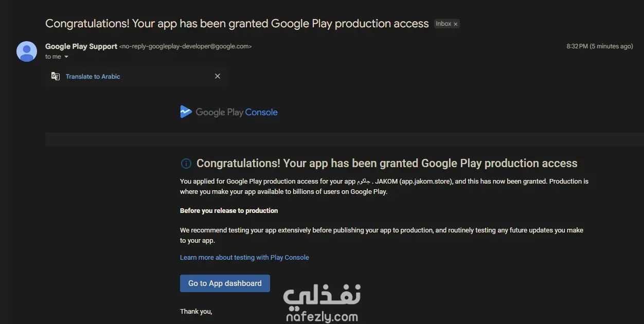Click the "to me" recipient text
Screen dimensions: 644x324
point(53,57)
